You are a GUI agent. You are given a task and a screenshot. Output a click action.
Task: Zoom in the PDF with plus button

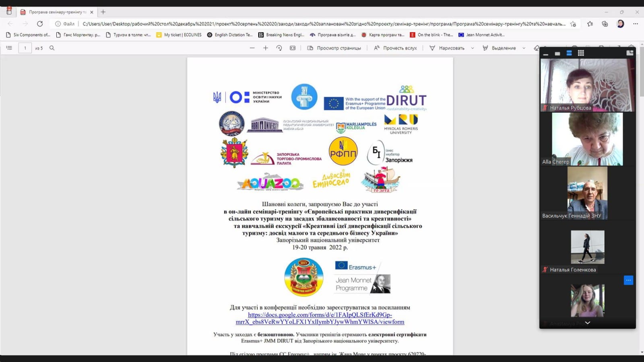(266, 48)
